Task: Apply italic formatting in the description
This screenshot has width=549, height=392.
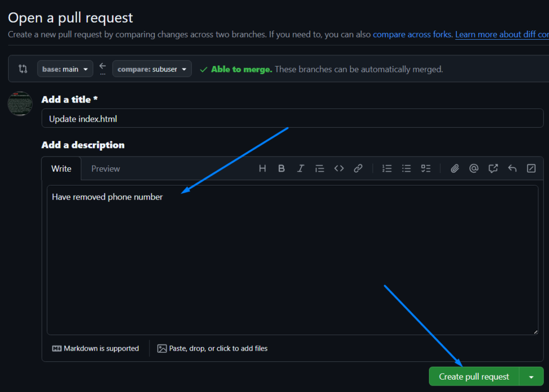Action: [x=300, y=168]
